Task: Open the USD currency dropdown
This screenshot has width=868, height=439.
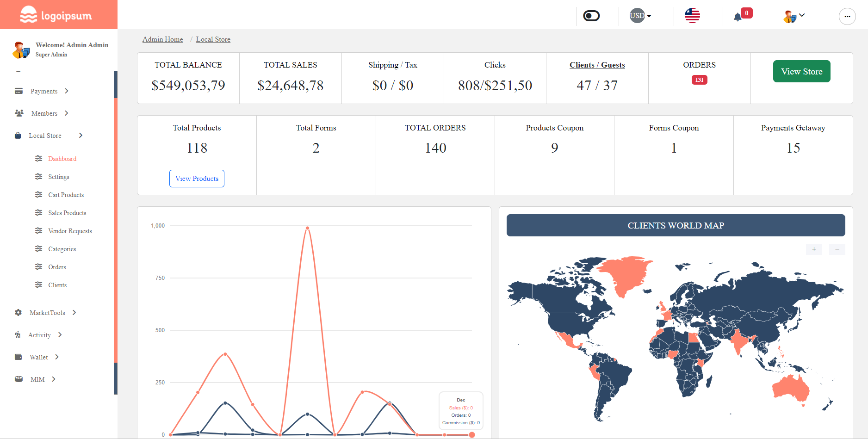Action: pyautogui.click(x=639, y=15)
